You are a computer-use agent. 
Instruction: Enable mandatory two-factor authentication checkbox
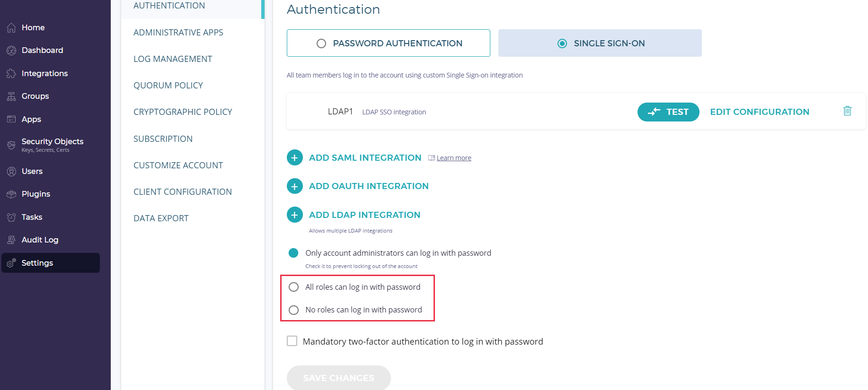[292, 341]
